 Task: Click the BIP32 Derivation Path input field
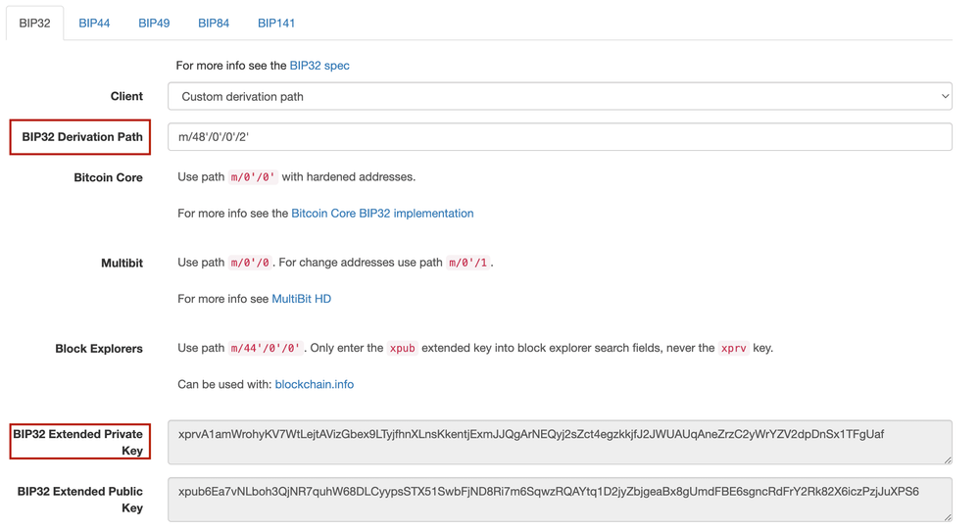point(559,137)
